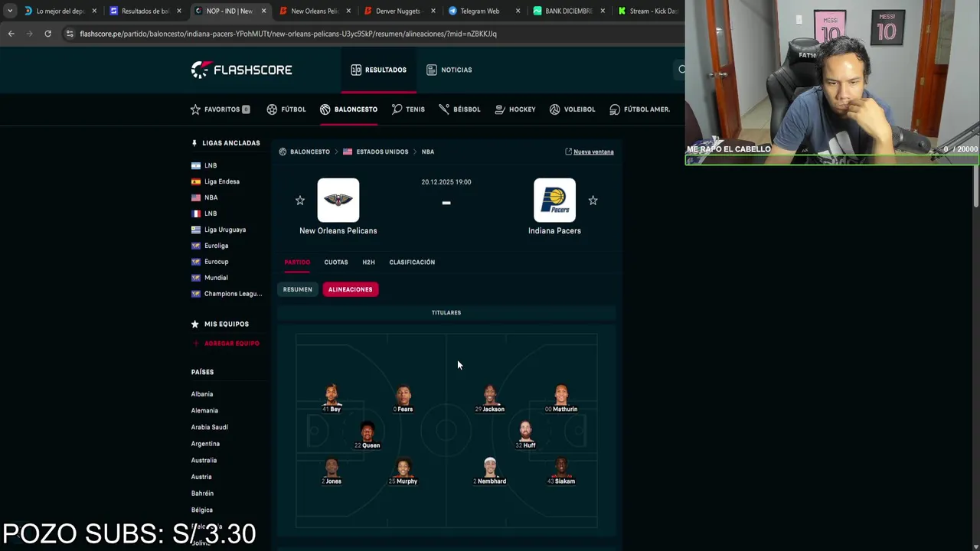The width and height of the screenshot is (980, 551).
Task: Select Resumen sub-tab
Action: point(298,289)
